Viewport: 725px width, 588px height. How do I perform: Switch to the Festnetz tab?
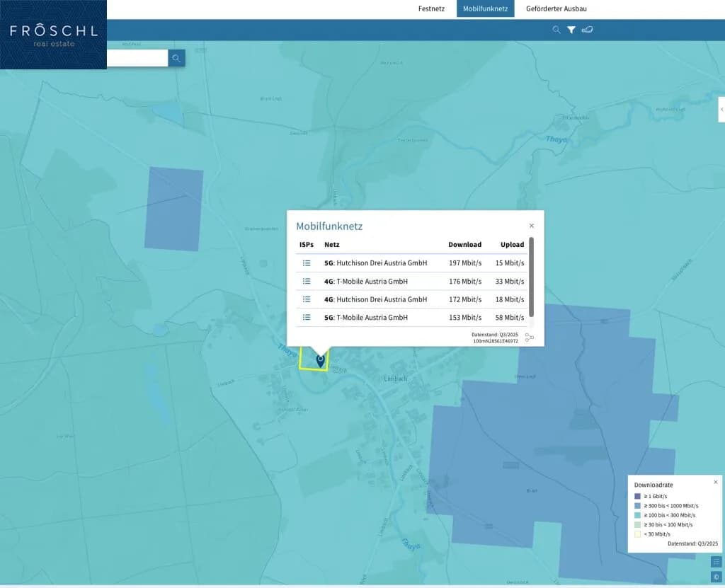coord(431,8)
